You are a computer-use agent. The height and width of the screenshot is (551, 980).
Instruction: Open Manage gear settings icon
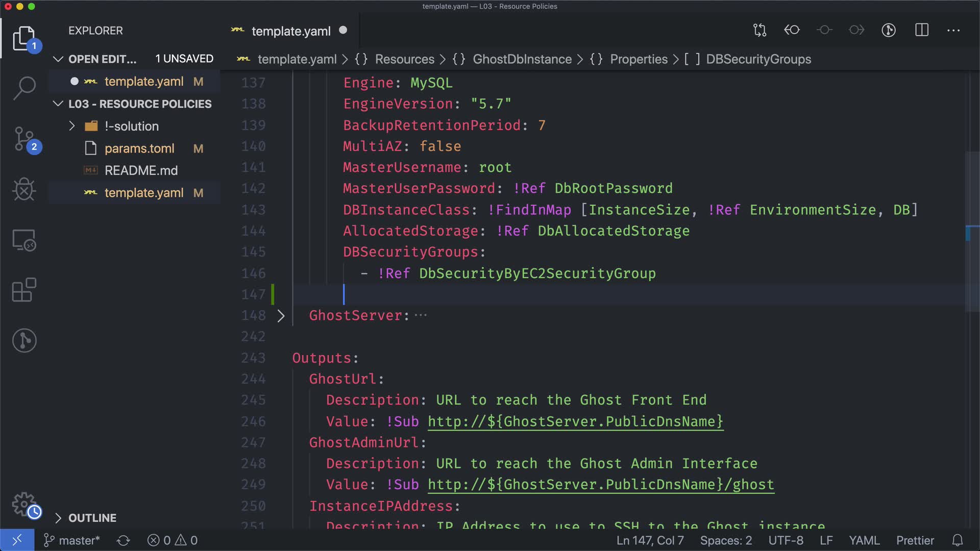coord(24,504)
